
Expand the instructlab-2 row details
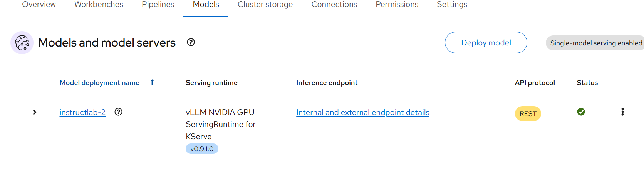35,112
